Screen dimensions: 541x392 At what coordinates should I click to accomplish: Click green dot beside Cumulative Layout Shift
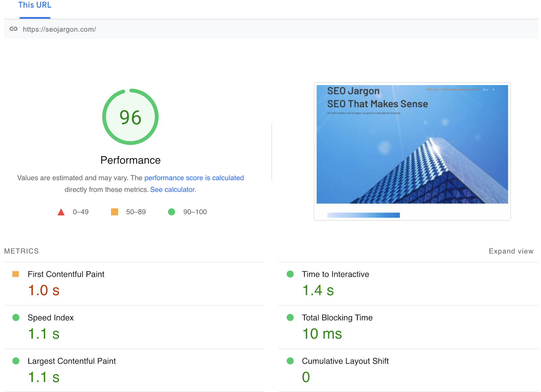[290, 361]
